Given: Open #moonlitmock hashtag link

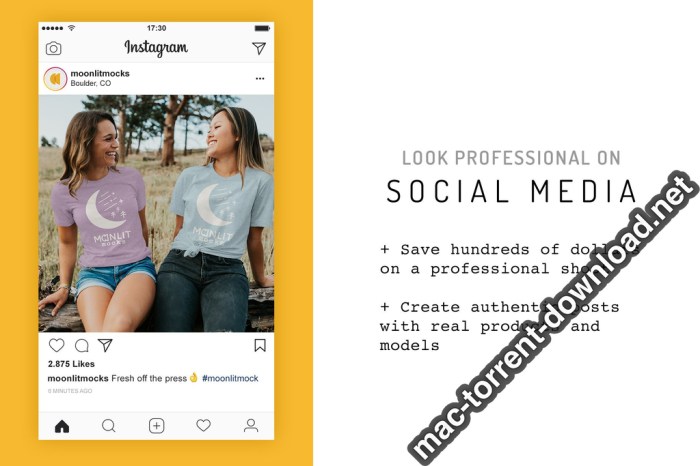Looking at the screenshot, I should click(230, 379).
